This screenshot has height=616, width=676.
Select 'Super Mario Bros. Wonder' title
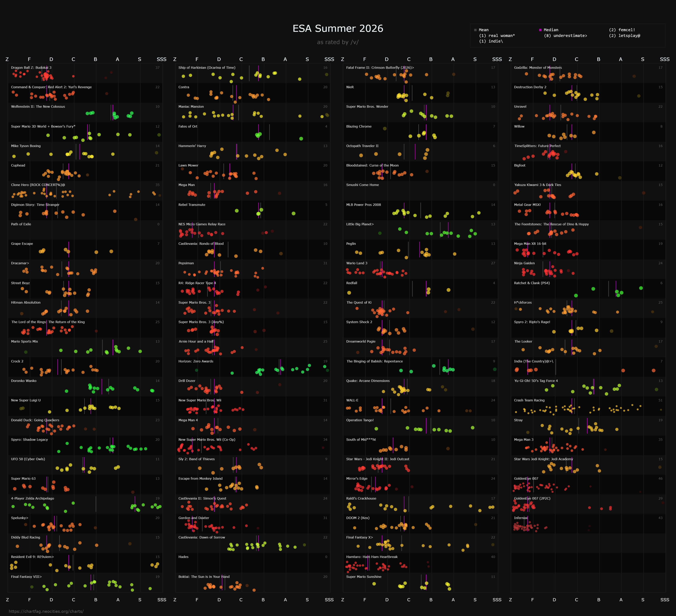367,107
